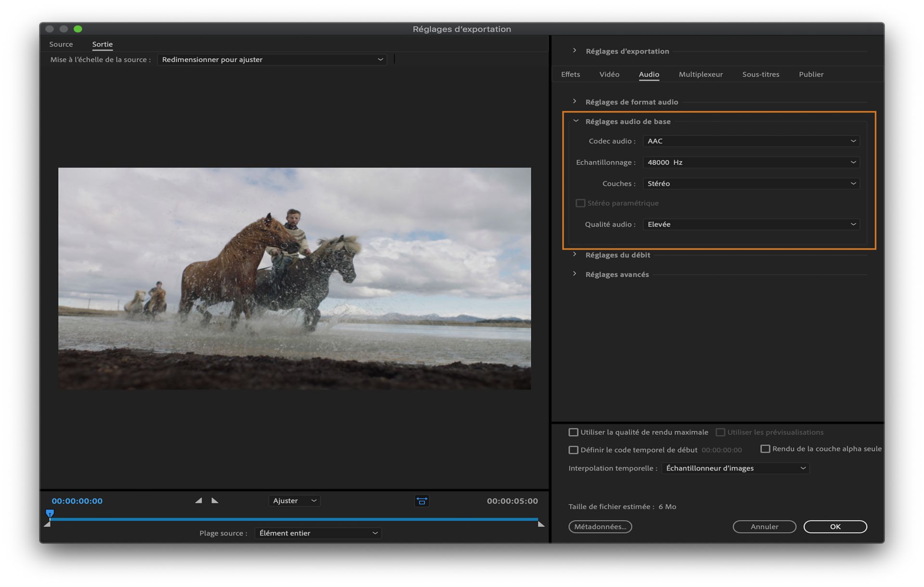Expand the Réglages d'exportation section
Screen dimensions: 924x587
[575, 51]
